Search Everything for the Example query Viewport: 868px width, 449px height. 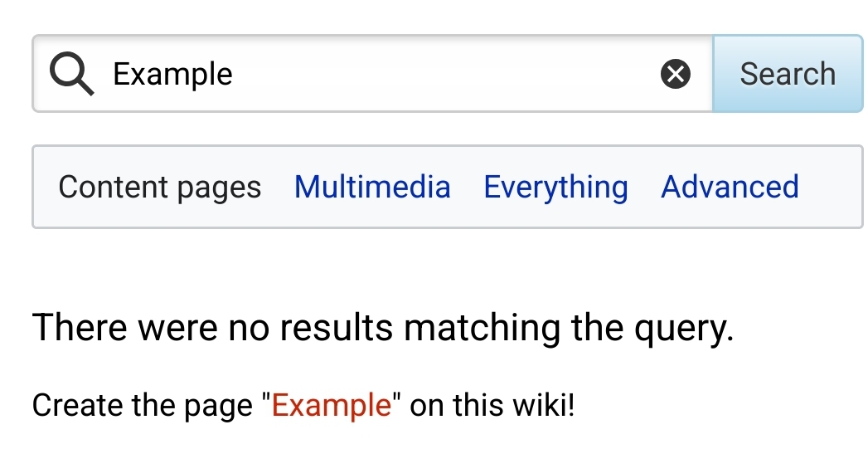pos(555,187)
